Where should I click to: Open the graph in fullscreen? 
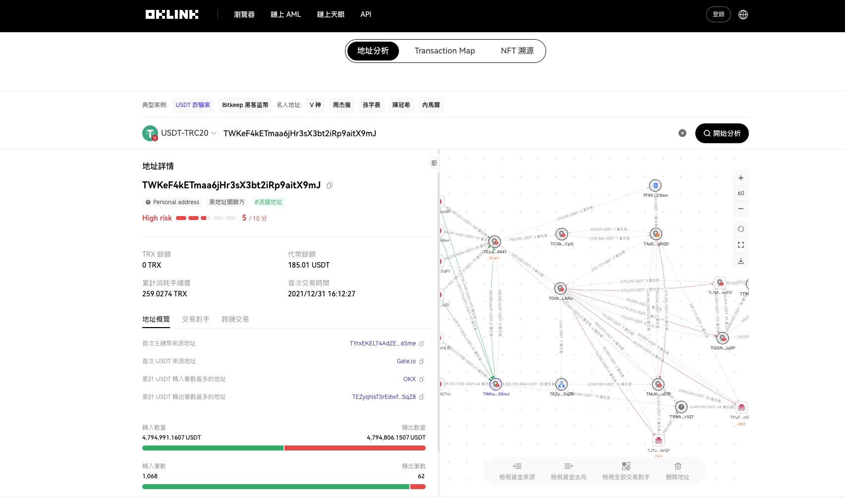(741, 245)
